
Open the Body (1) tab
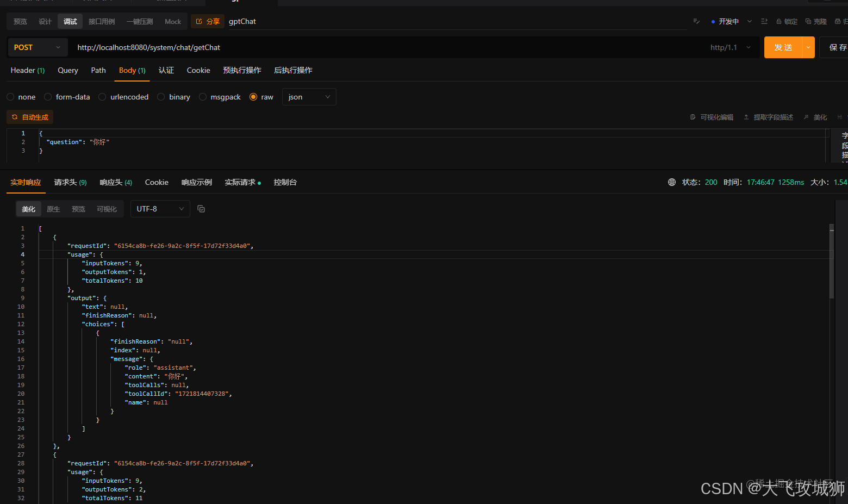coord(132,70)
